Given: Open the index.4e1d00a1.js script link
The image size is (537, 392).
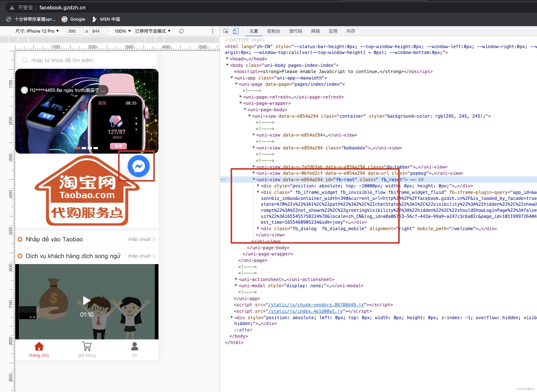Looking at the screenshot, I should tap(305, 311).
